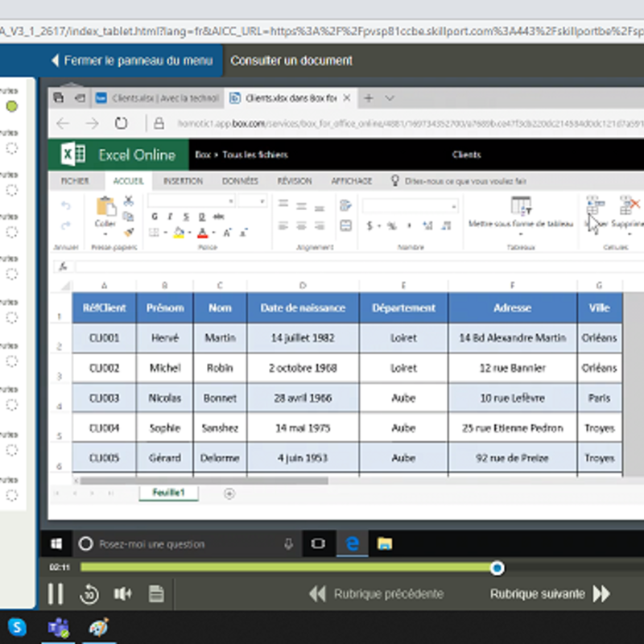Apply yellow fill color bucket
The height and width of the screenshot is (644, 644).
click(179, 233)
